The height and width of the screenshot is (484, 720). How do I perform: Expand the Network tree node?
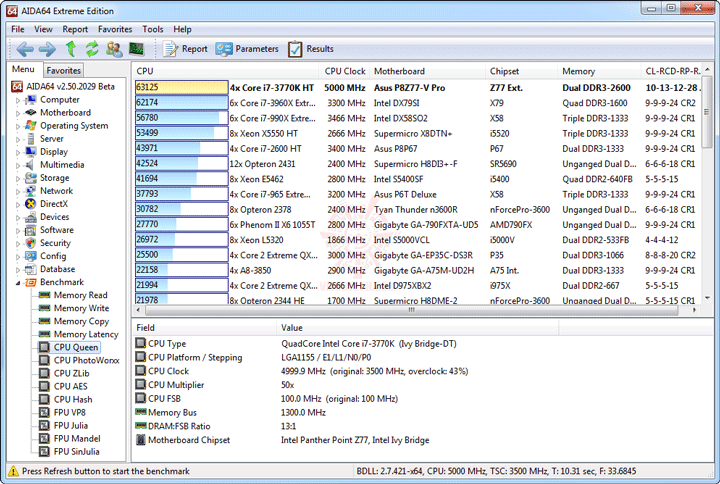(x=18, y=191)
